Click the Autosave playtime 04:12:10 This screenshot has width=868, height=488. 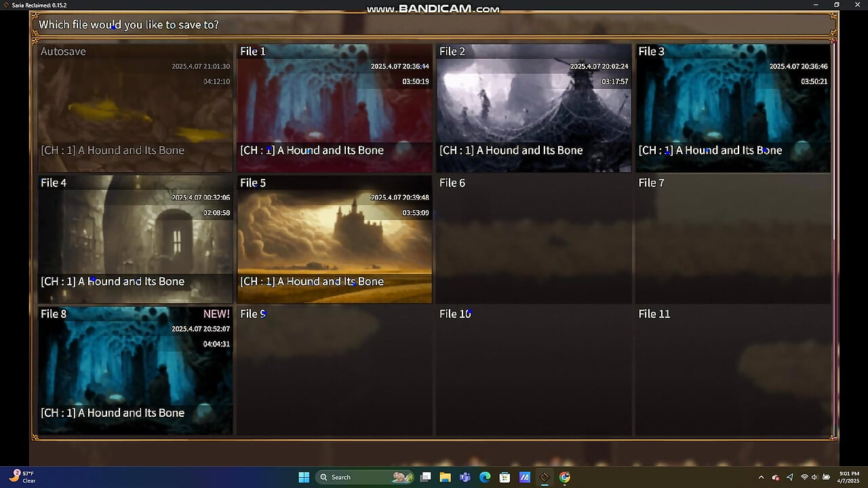[217, 81]
